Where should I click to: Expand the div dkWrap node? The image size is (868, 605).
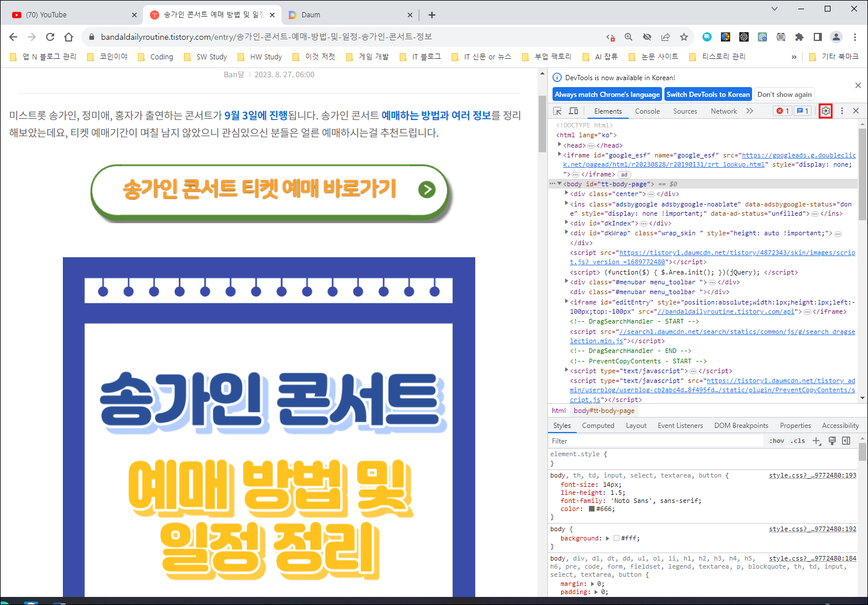click(566, 232)
